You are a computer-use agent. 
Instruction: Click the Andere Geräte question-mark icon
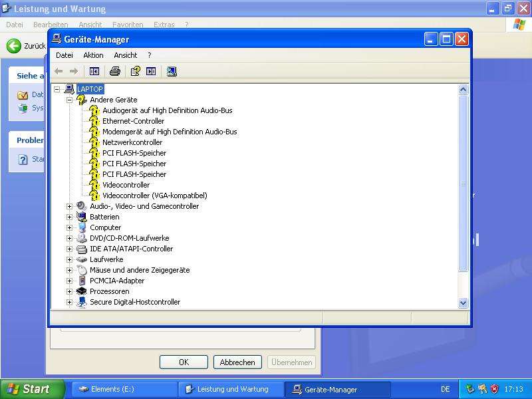pyautogui.click(x=82, y=100)
